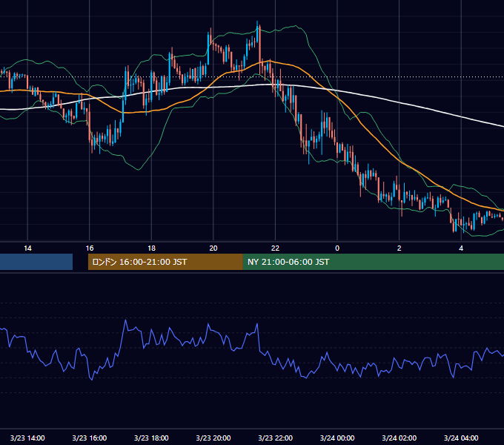Click the 20 hour label on the price chart axis
The height and width of the screenshot is (445, 504).
tap(213, 248)
